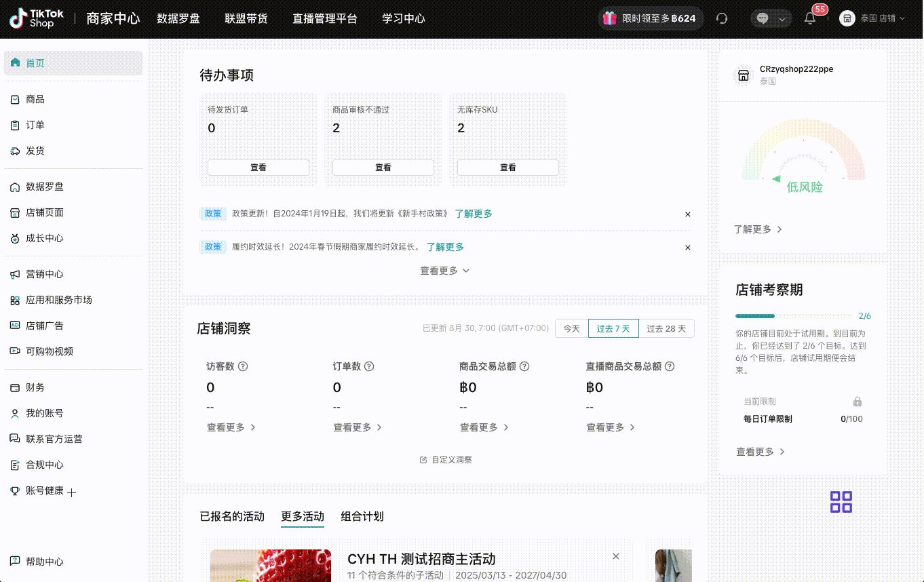Viewport: 924px width, 582px height.
Task: Click the help icon beside 访客数
Action: point(243,366)
